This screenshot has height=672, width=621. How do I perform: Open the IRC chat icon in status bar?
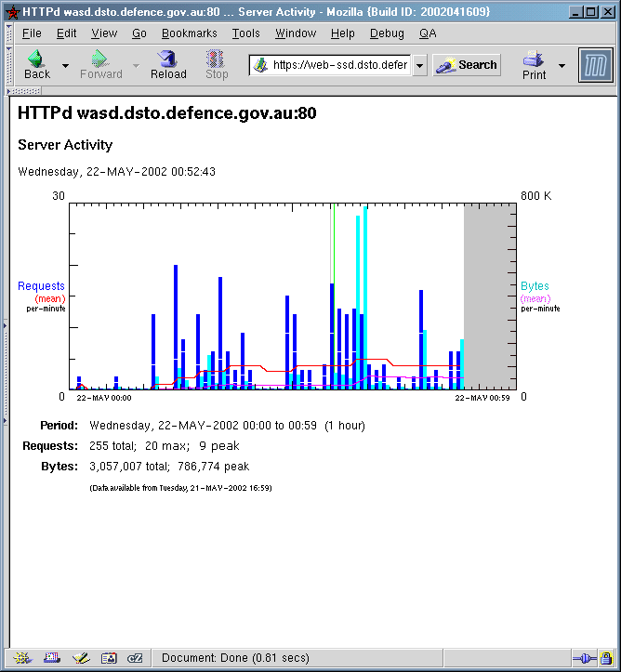click(x=135, y=657)
